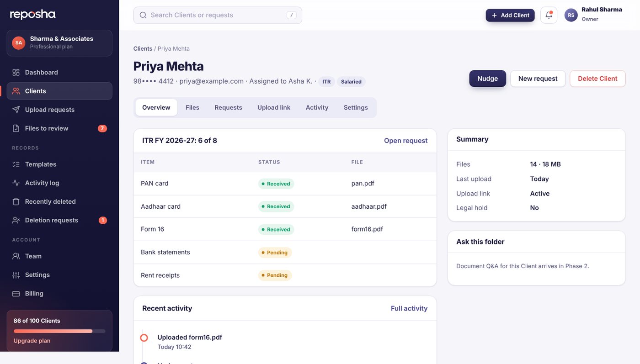Select the client Settings tab

(356, 107)
